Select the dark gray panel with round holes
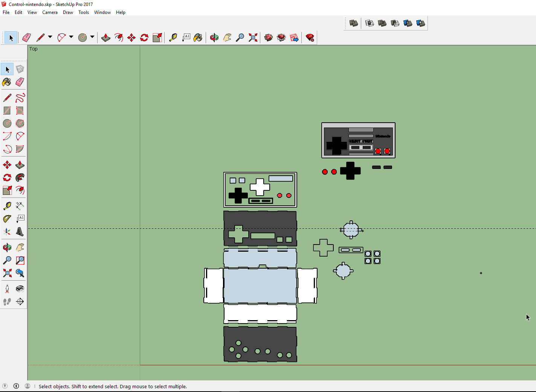 [x=260, y=344]
